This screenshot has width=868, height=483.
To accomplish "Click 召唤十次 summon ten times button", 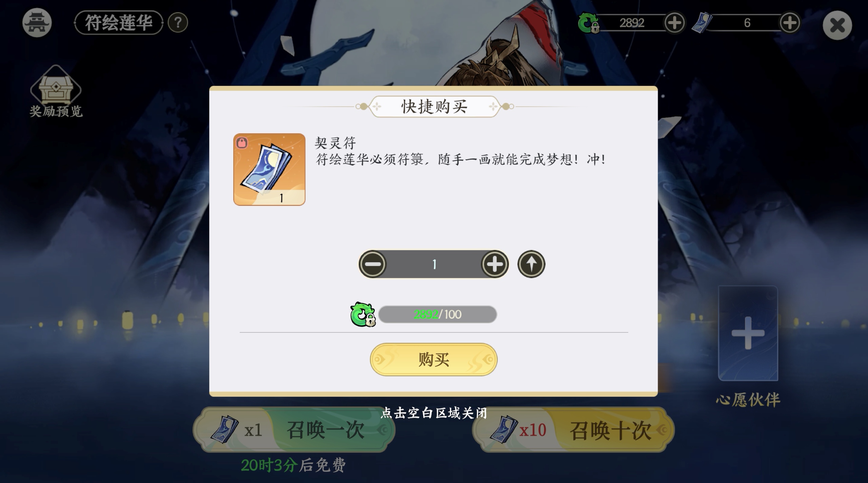I will pyautogui.click(x=573, y=430).
